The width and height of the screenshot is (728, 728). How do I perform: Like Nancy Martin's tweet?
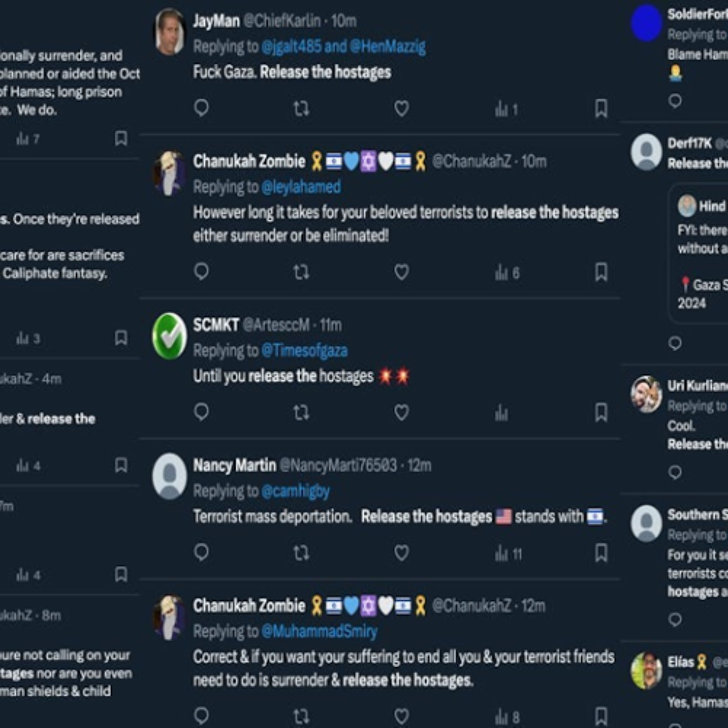point(401,553)
